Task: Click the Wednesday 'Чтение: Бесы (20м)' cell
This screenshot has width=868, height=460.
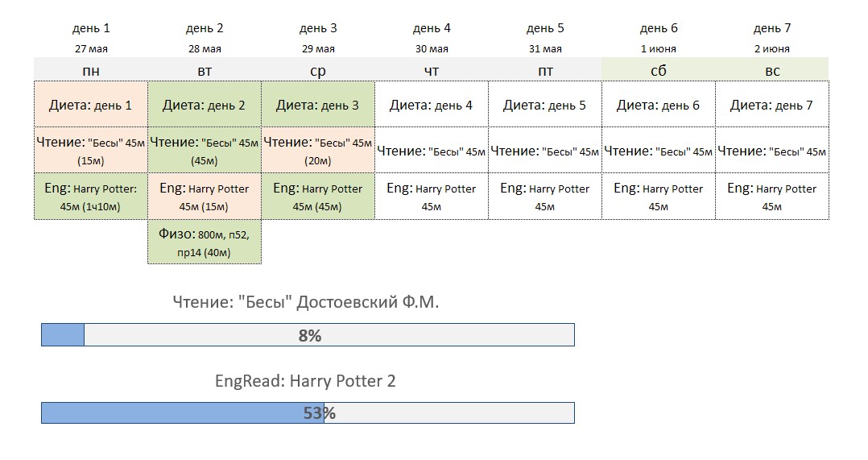Action: click(318, 151)
